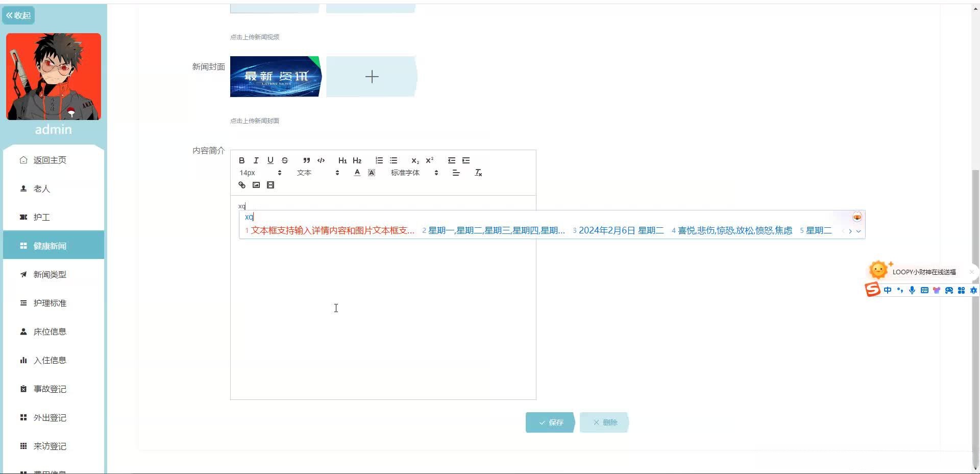Click the 最新资讯 news cover thumbnail
980x474 pixels.
pos(276,77)
